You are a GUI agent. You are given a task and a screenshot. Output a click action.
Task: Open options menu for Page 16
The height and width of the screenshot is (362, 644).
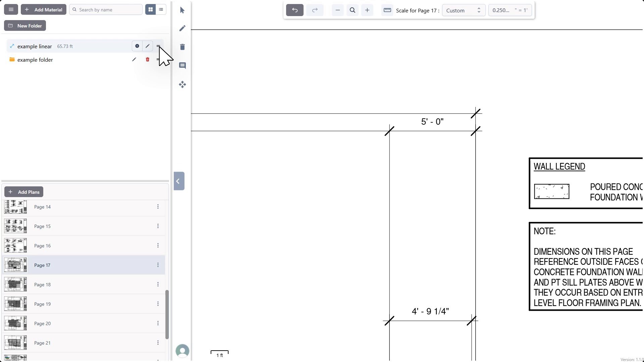[158, 246]
